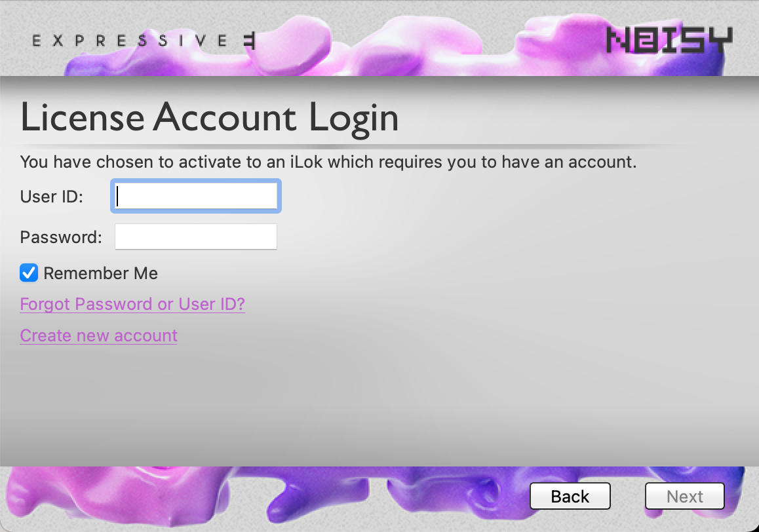Click the NOISY logo
Viewport: 759px width, 532px height.
(669, 40)
